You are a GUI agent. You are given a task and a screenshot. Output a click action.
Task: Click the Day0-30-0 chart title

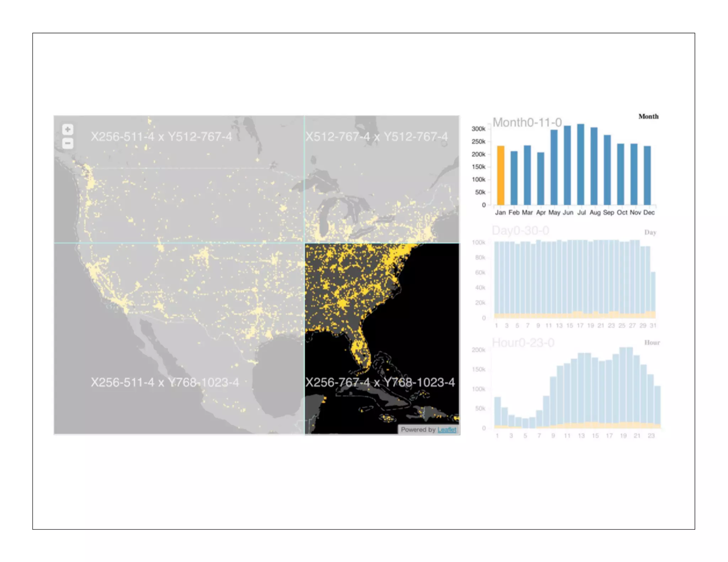(520, 231)
